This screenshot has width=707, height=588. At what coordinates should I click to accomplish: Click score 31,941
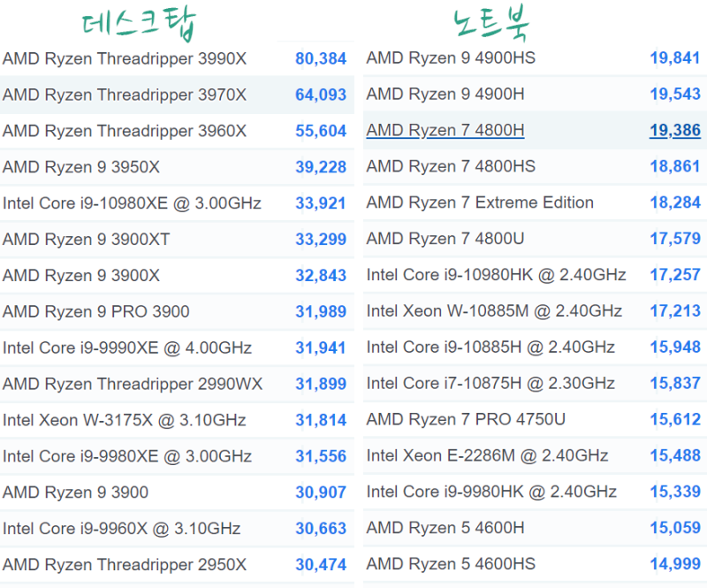pos(321,347)
